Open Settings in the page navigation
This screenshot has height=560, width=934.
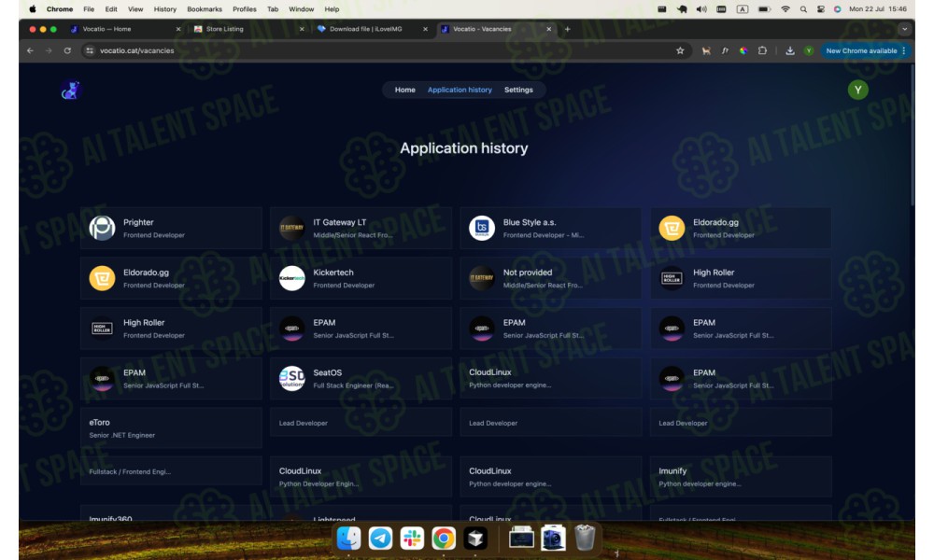pos(518,90)
